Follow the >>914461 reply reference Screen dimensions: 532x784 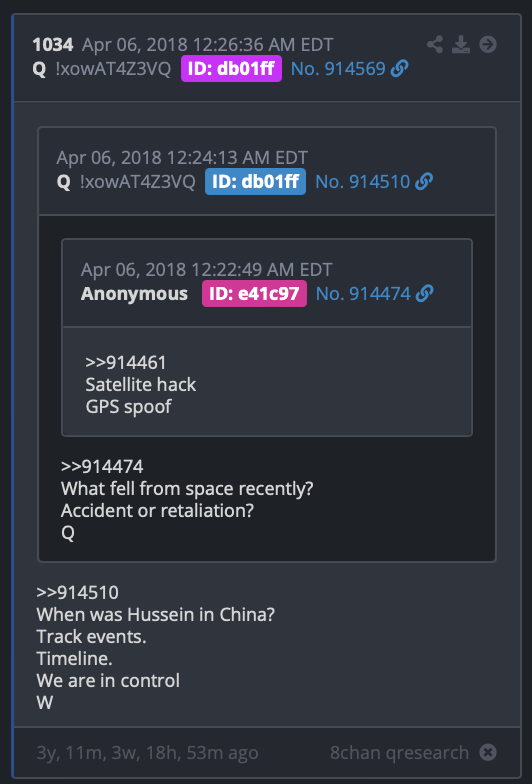click(x=126, y=362)
